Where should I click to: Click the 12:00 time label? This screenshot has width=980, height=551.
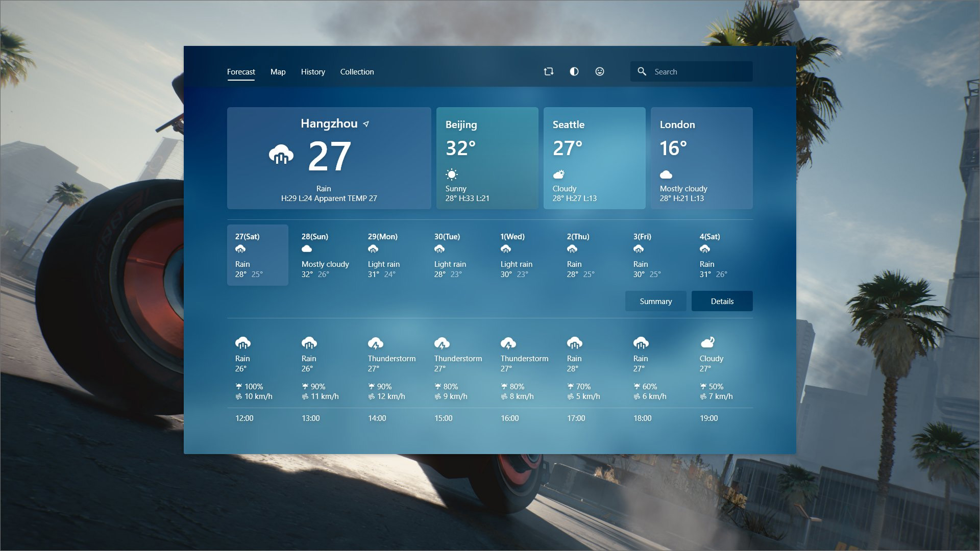pos(244,418)
